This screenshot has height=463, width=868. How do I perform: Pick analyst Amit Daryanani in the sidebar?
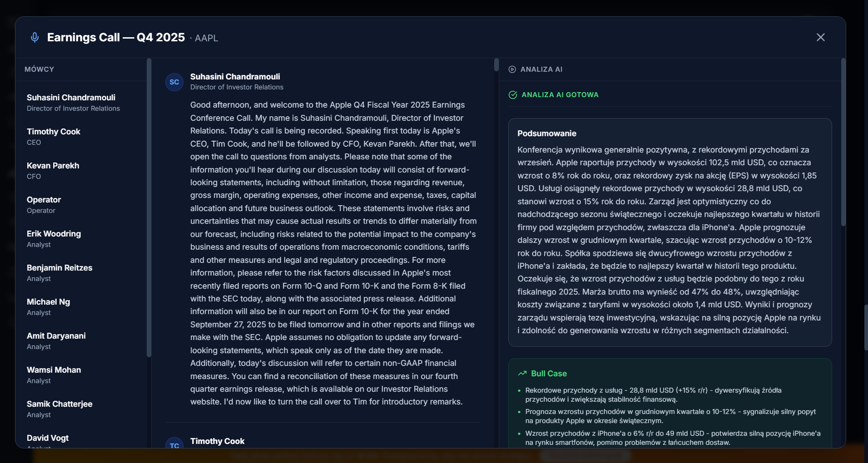[x=56, y=341]
